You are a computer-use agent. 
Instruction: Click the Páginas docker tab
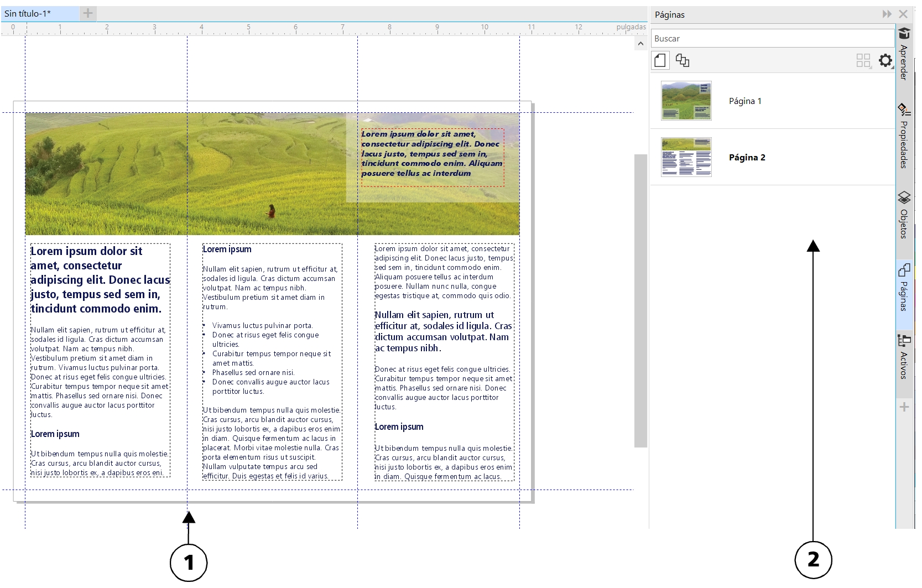(904, 287)
